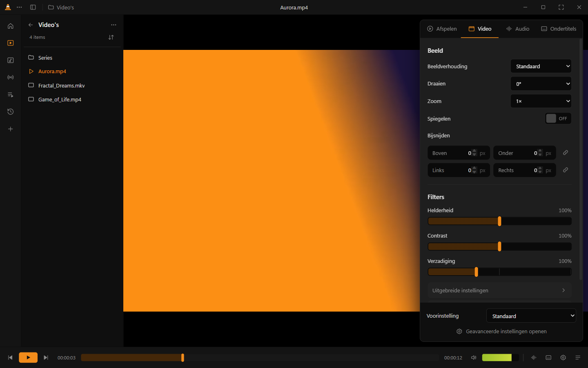This screenshot has width=588, height=368.
Task: Switch to the Audio tab
Action: point(517,29)
